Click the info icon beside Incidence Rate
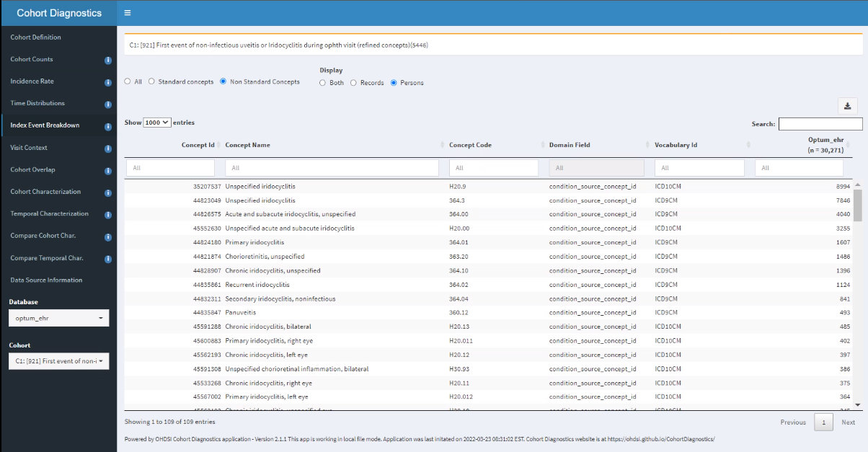Screen dimensions: 868x452 pos(108,82)
